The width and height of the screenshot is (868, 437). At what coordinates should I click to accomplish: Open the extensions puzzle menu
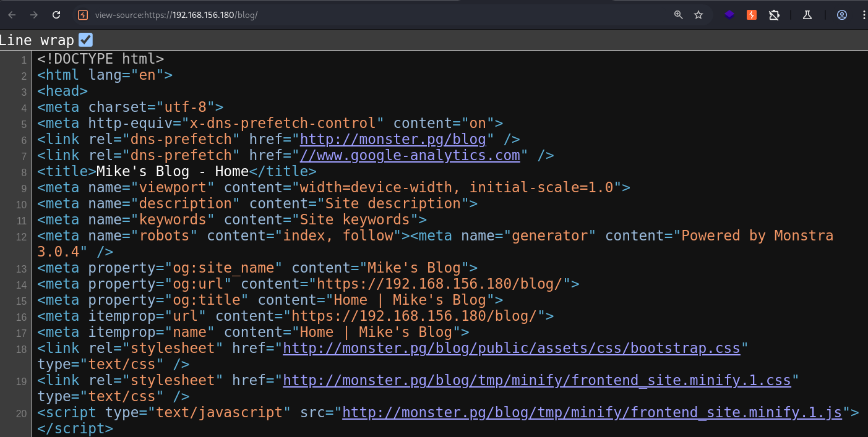pyautogui.click(x=774, y=15)
